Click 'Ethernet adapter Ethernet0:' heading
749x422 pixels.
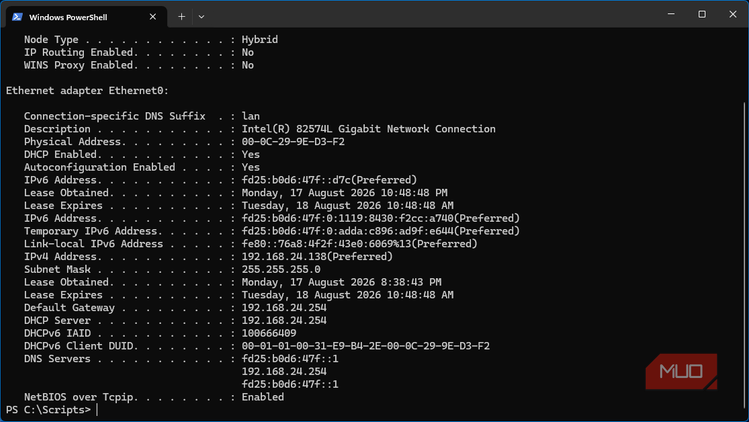87,91
